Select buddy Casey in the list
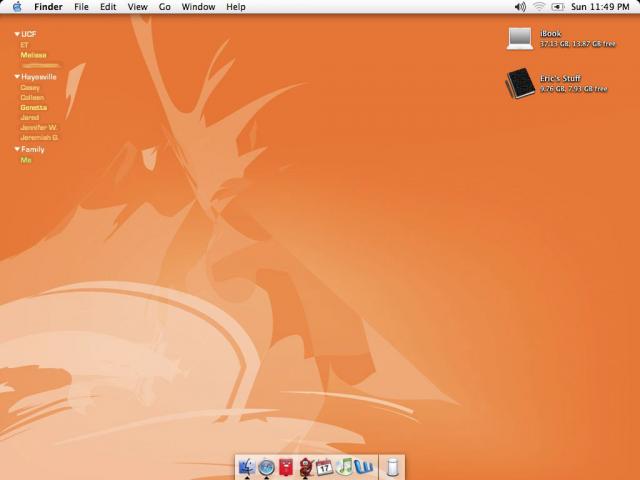 pos(30,88)
